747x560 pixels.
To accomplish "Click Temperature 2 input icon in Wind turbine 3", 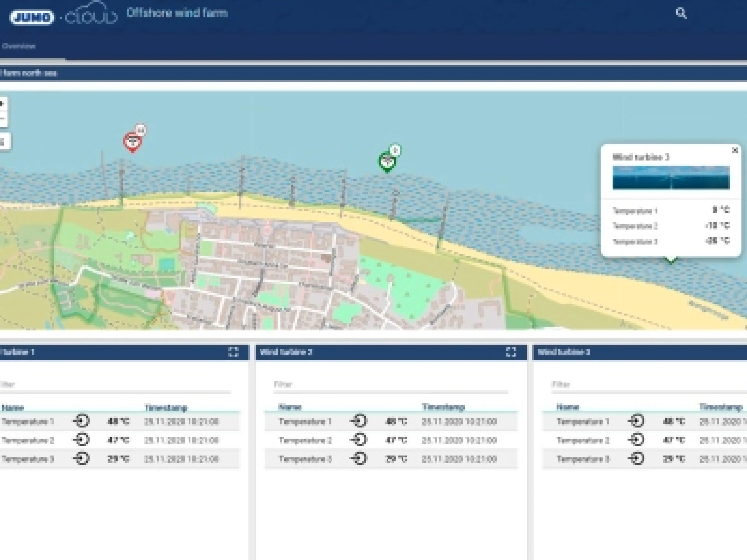I will pyautogui.click(x=636, y=440).
